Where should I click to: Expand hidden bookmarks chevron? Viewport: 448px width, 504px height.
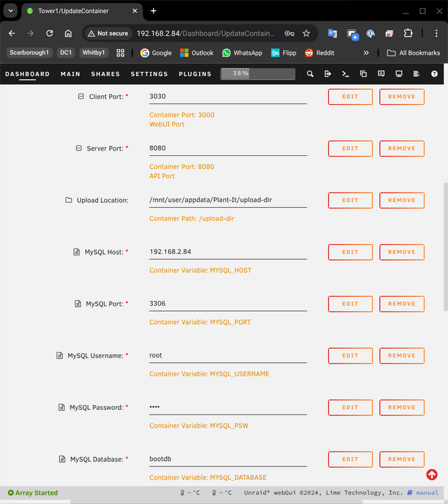[366, 53]
